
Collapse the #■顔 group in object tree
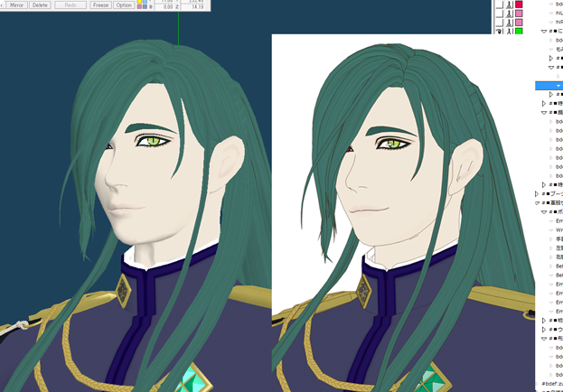click(544, 113)
